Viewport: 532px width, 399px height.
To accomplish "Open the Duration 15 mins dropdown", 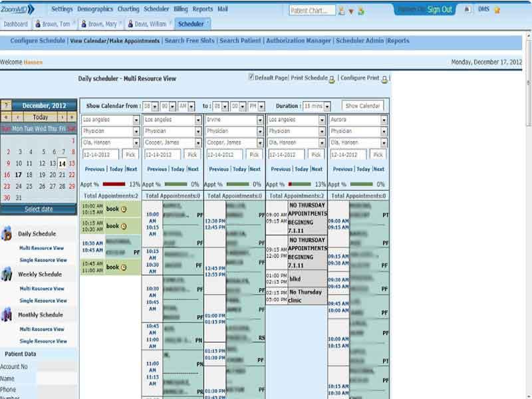I will [x=317, y=106].
